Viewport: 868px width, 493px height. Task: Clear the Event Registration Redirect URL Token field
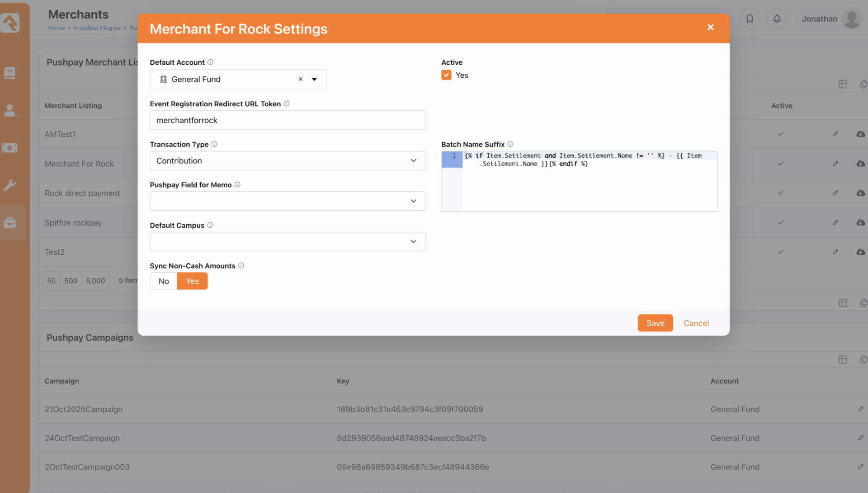(x=288, y=120)
